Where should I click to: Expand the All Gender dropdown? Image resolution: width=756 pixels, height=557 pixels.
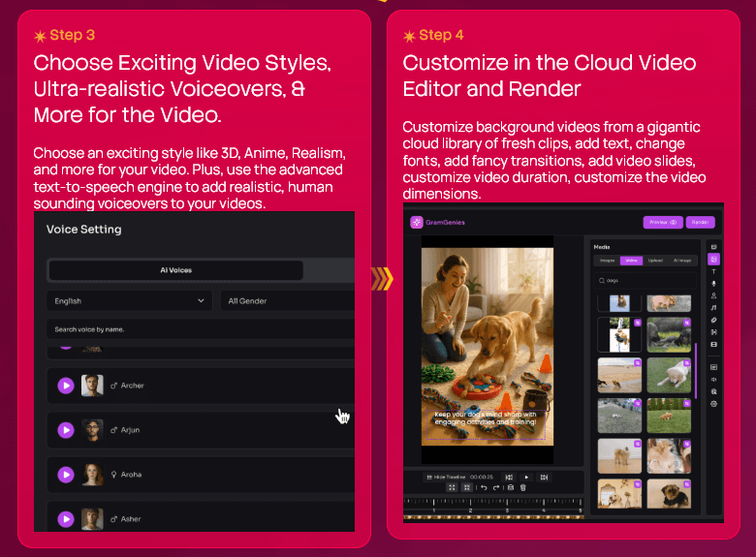point(287,301)
